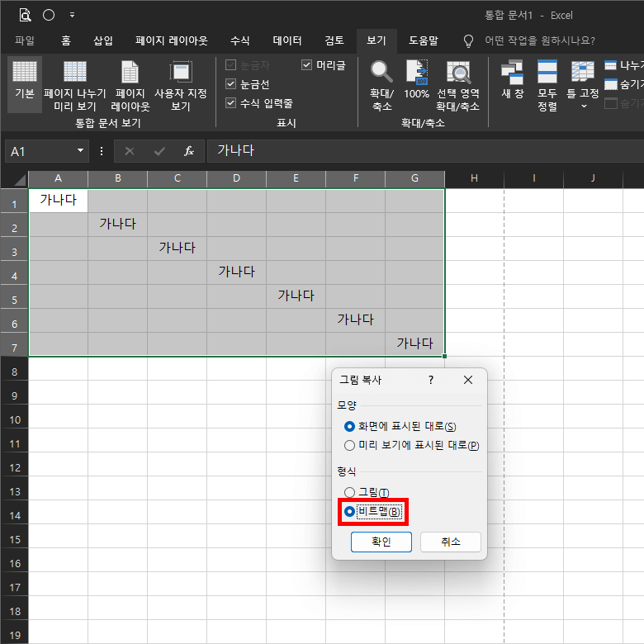This screenshot has width=644, height=644.
Task: Click 취소 button in 그림 복사 dialog
Action: (451, 542)
